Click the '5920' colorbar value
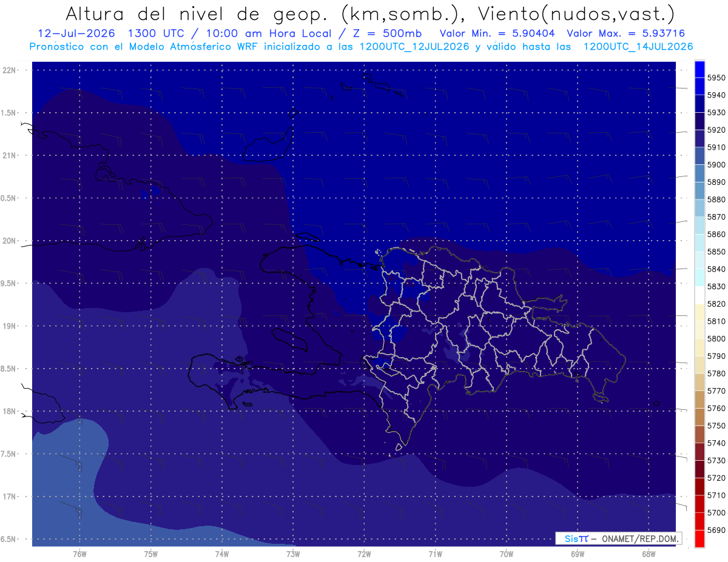Screen dimensions: 728x562 pyautogui.click(x=716, y=130)
